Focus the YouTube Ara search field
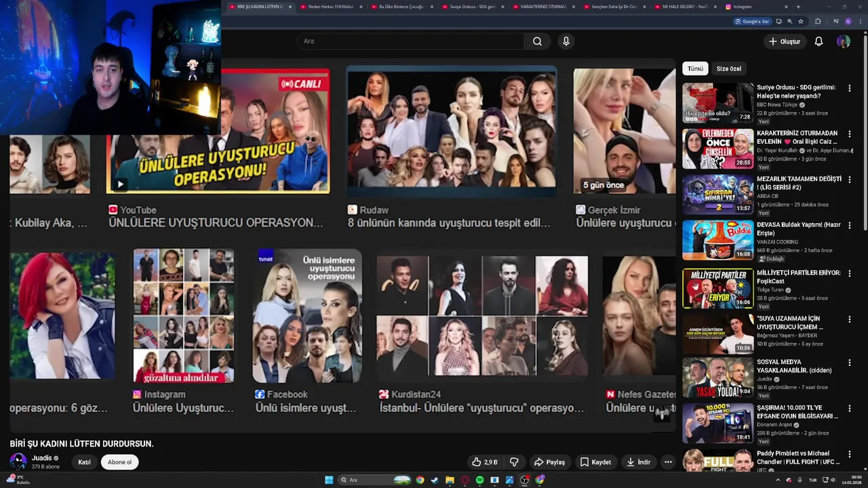 [x=410, y=41]
